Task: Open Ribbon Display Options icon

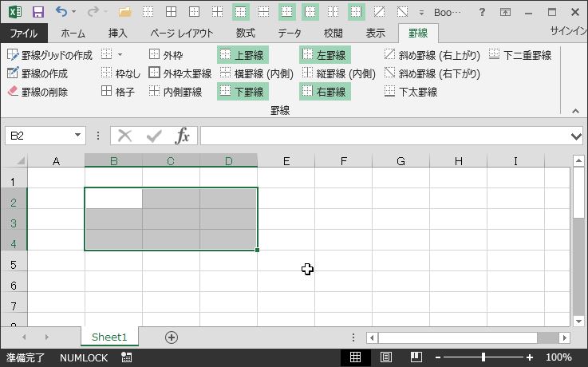Action: click(x=505, y=13)
